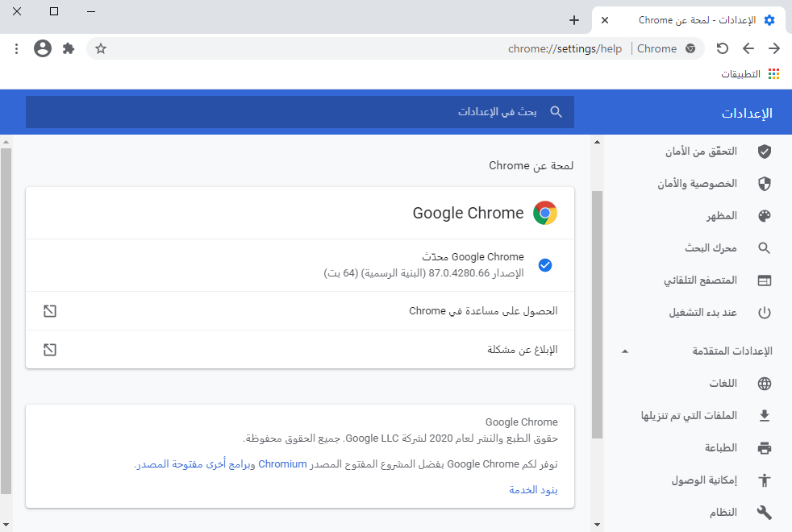Close the Settings tab with X
The width and height of the screenshot is (792, 532).
click(605, 20)
